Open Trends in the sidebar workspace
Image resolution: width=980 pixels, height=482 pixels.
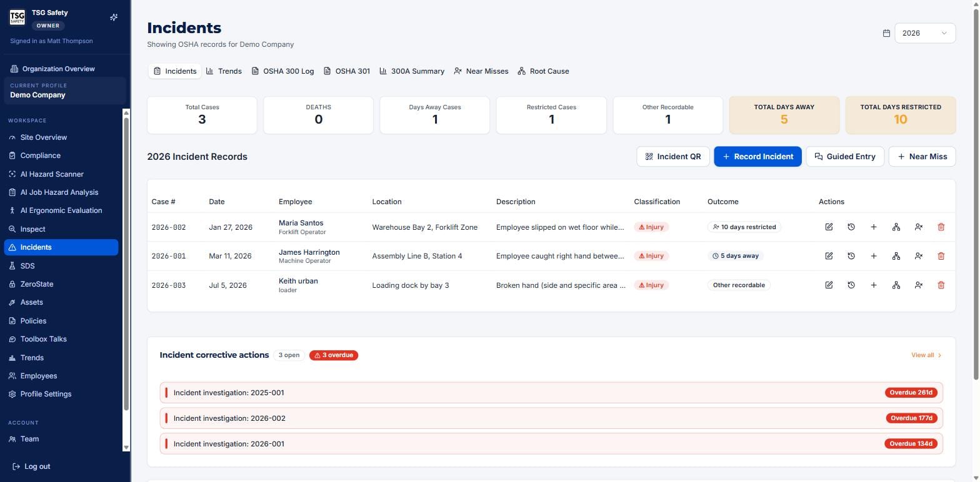point(61,358)
